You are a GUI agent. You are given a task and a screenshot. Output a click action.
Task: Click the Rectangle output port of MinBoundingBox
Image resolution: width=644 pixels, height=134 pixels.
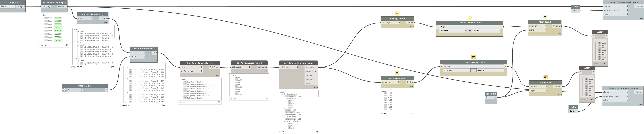[x=311, y=67]
